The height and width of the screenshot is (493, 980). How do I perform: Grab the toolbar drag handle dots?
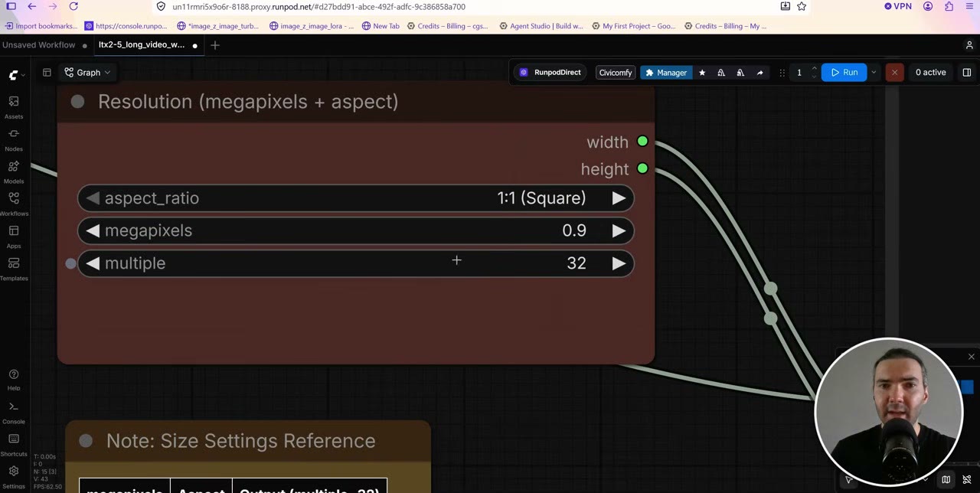[782, 73]
